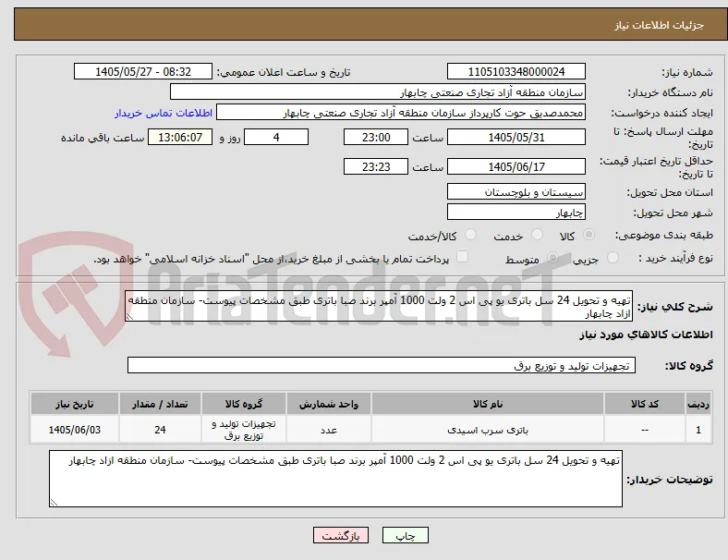Viewport: 728px width, 560px height.
Task: Click the کد کالا column header
Action: [x=645, y=404]
